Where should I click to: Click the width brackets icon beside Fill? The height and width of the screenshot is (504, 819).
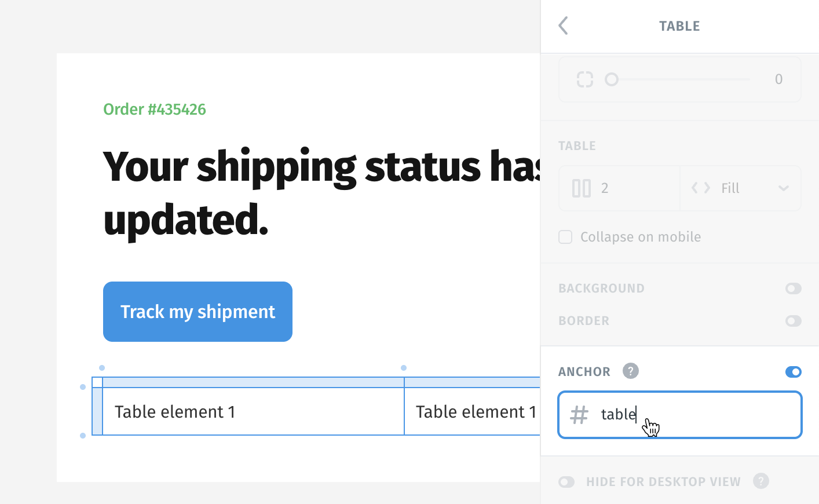(700, 188)
